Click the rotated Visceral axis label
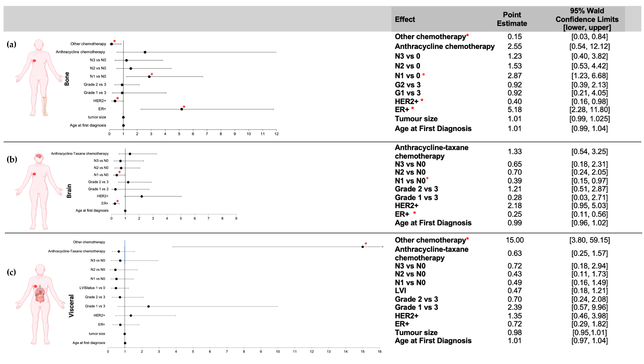644x364 pixels. [x=71, y=306]
